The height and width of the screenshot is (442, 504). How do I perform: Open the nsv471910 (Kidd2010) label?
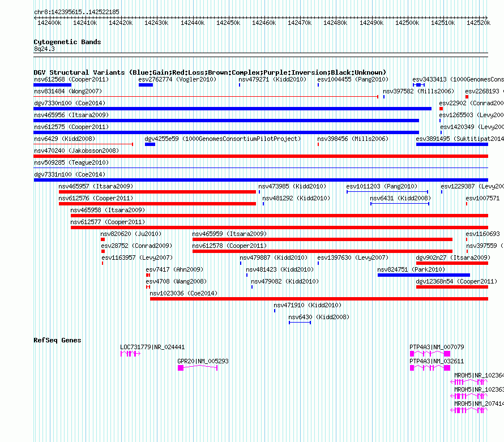click(307, 305)
